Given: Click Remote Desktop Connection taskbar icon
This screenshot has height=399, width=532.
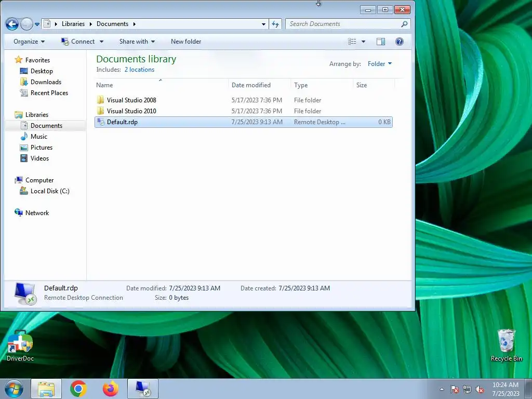Looking at the screenshot, I should point(143,389).
